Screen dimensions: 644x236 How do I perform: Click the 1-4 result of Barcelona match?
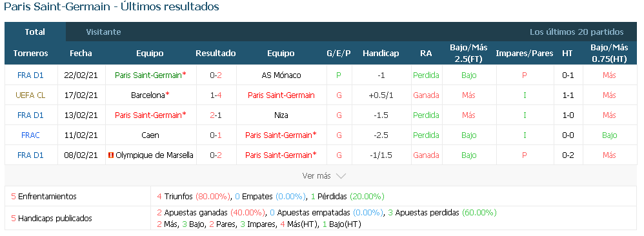(216, 95)
